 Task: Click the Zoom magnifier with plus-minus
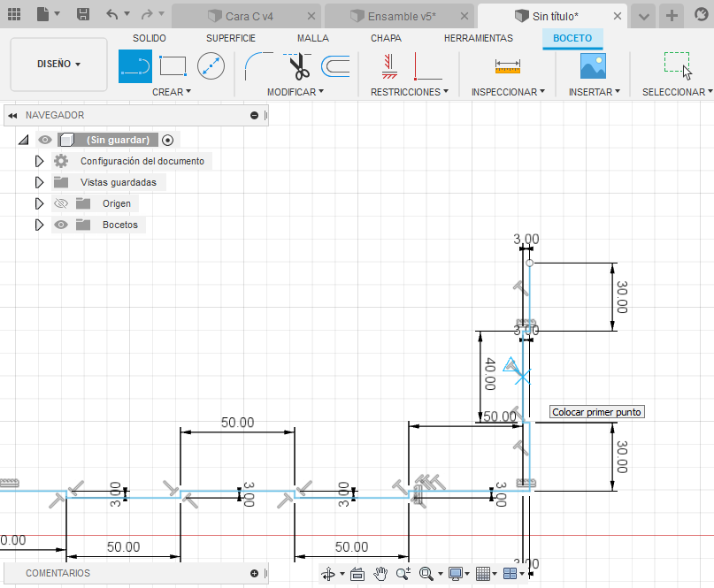tap(403, 574)
